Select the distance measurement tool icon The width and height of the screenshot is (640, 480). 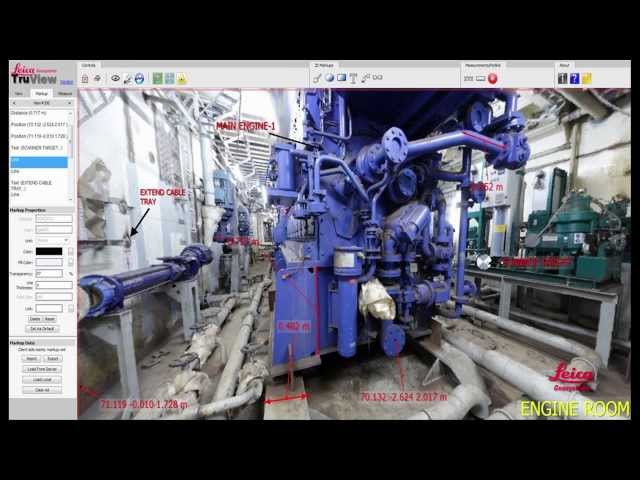[469, 78]
